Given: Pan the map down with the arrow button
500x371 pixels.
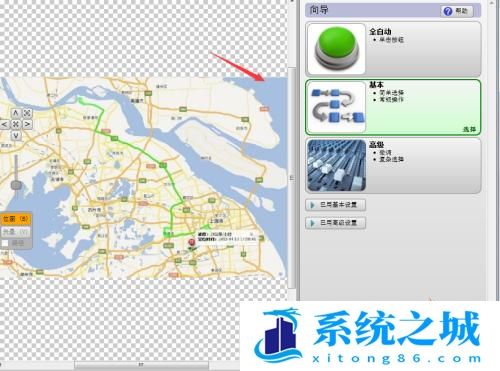Looking at the screenshot, I should pyautogui.click(x=16, y=136).
